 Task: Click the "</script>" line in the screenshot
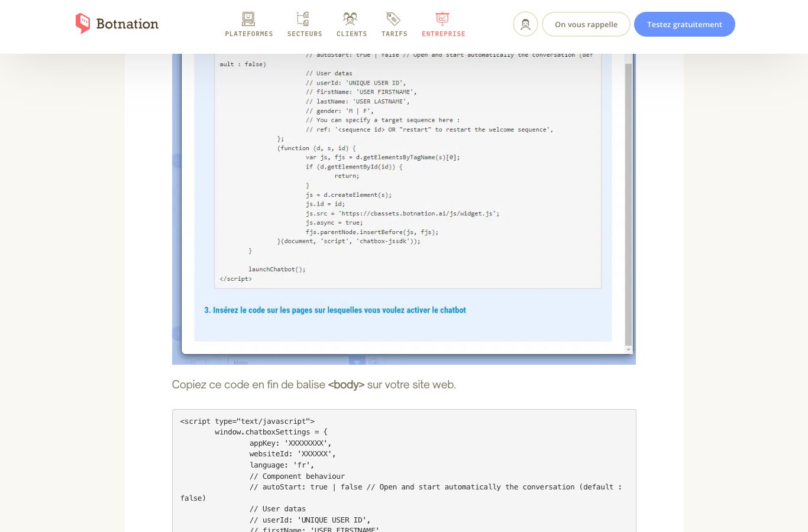(235, 278)
